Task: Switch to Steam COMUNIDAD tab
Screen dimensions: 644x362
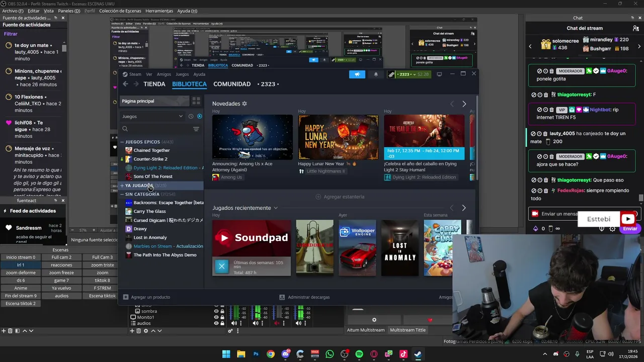Action: pyautogui.click(x=232, y=84)
